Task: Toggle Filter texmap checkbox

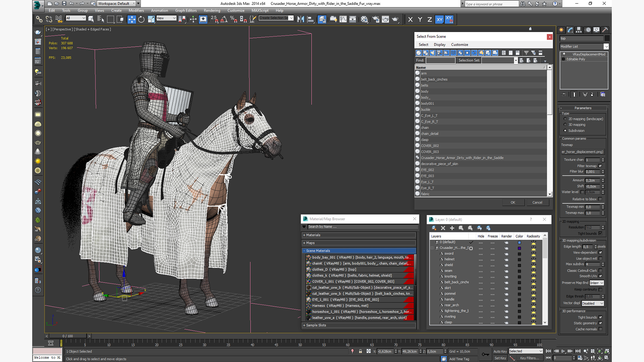Action: 600,166
